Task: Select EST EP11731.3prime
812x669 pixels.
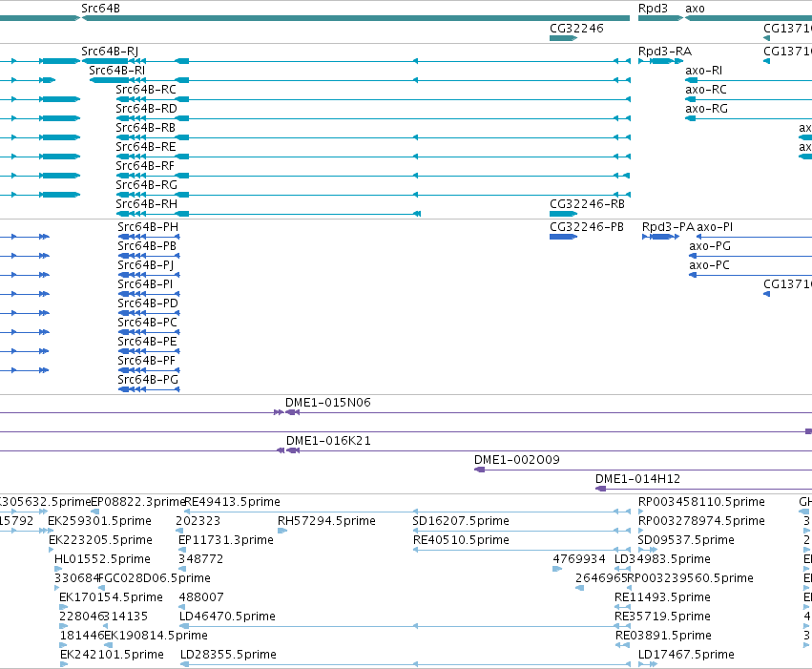Action: point(183,550)
